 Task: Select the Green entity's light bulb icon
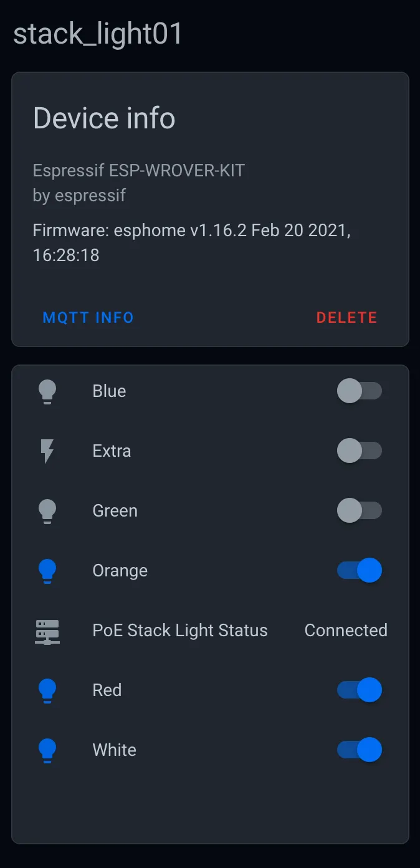point(47,510)
